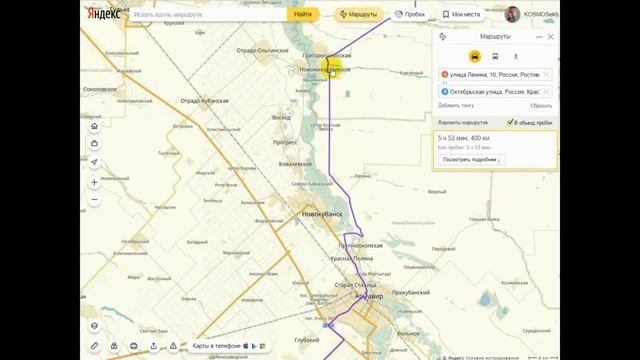Focus the map search input field
The width and height of the screenshot is (640, 360).
tap(209, 14)
